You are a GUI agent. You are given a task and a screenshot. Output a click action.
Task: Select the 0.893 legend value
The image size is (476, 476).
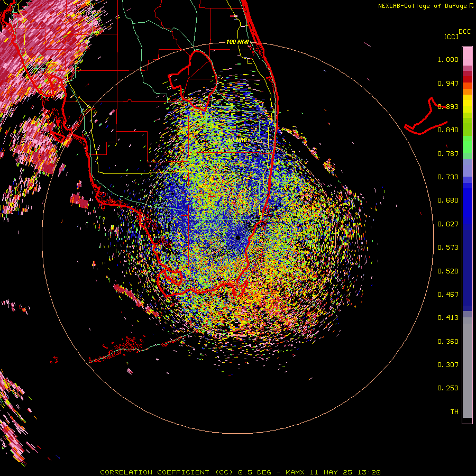point(448,106)
